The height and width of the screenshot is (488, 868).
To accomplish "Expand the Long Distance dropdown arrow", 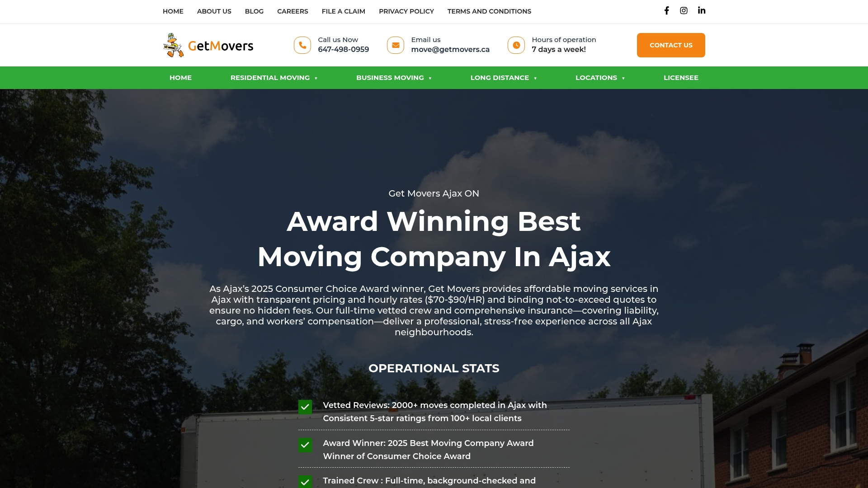I will [x=535, y=78].
